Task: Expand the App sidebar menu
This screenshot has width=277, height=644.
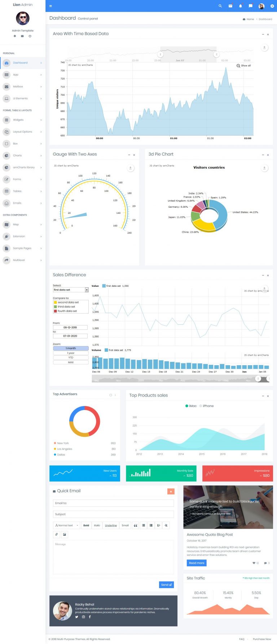Action: click(x=23, y=75)
